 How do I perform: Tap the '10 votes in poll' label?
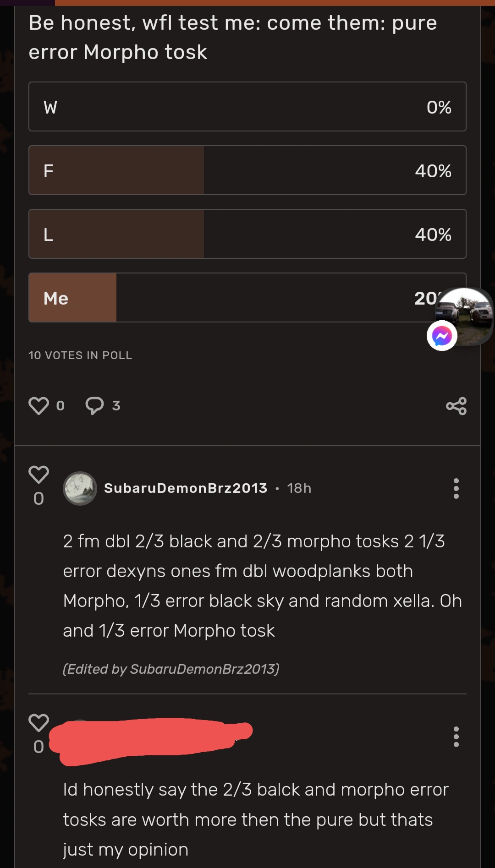point(80,355)
